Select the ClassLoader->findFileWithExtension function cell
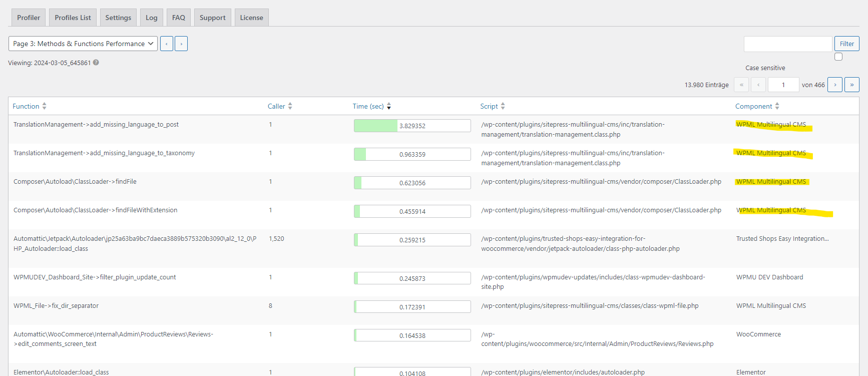 click(96, 210)
